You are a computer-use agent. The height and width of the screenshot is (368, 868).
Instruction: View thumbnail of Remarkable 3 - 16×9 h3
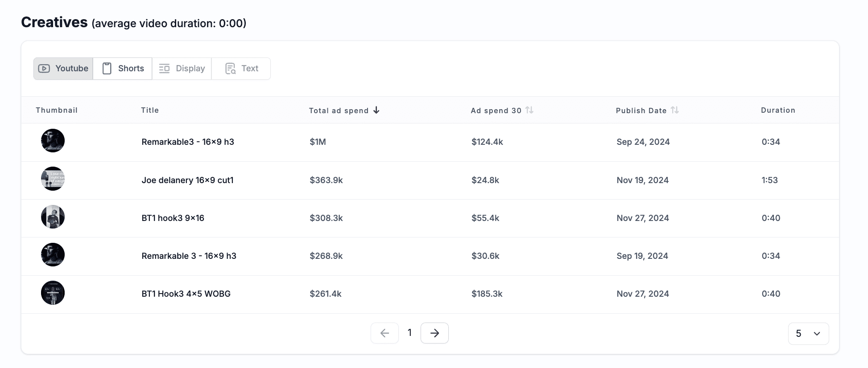click(x=53, y=255)
